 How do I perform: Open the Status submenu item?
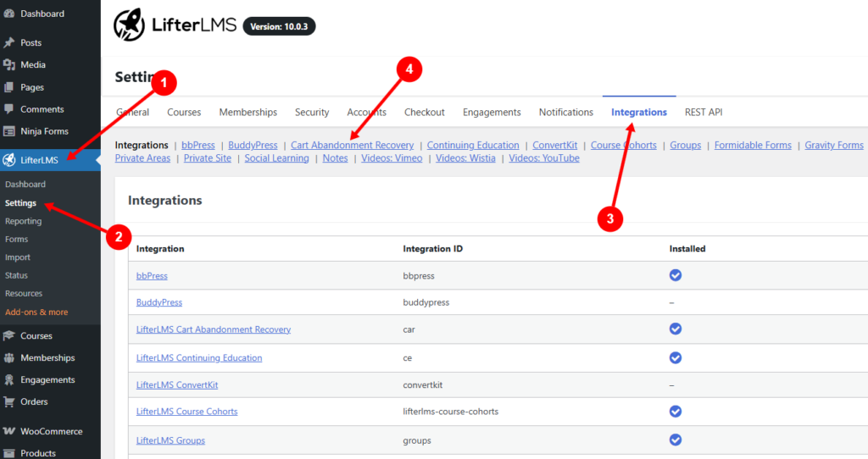click(16, 275)
